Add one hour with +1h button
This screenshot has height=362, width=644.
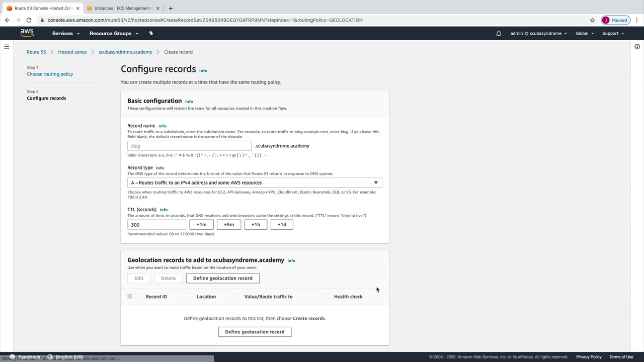tap(256, 225)
